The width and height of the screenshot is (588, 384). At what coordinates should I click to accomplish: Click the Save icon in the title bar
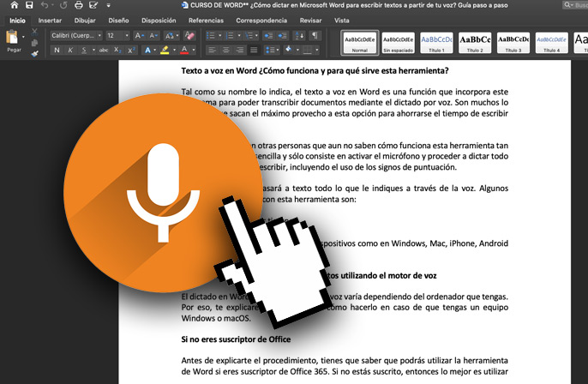coord(29,5)
